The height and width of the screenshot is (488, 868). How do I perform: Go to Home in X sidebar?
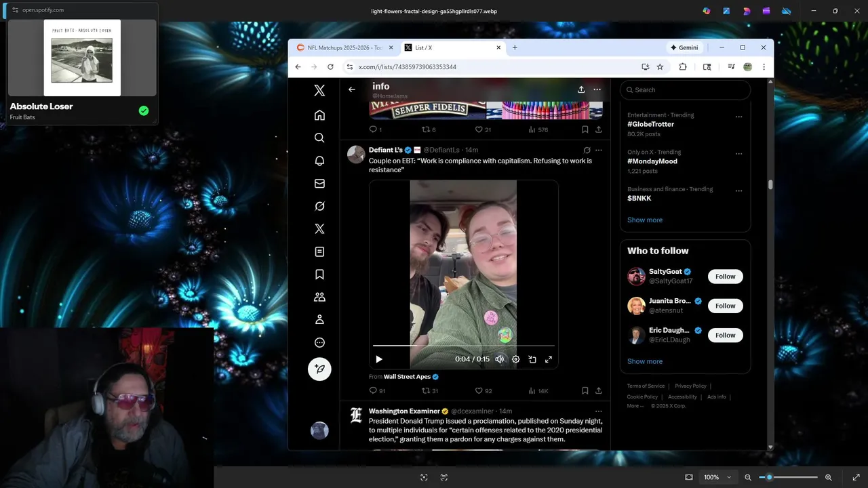click(x=319, y=115)
